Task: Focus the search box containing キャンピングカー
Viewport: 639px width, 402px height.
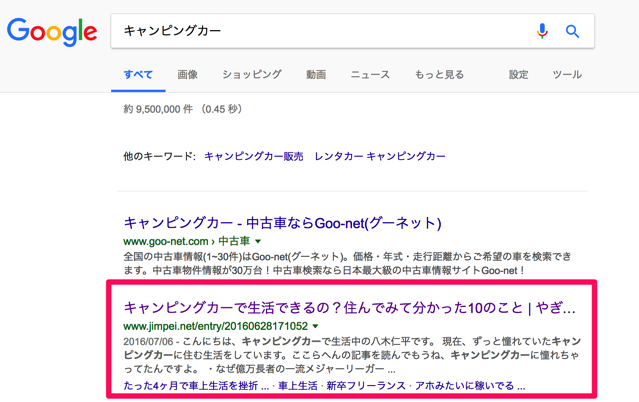Action: [x=353, y=31]
